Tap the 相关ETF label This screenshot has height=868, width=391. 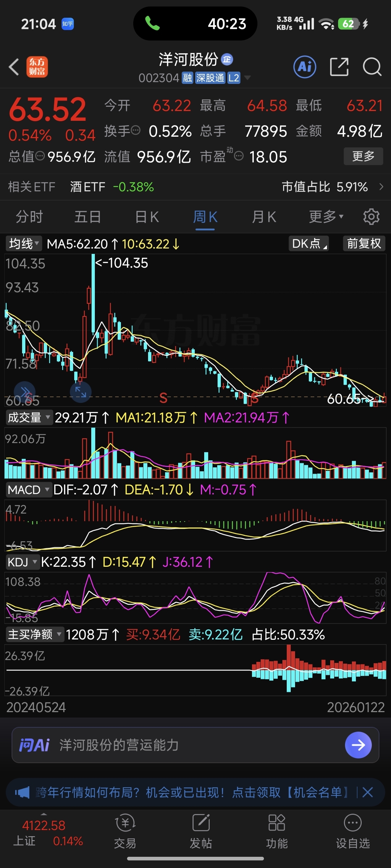point(31,187)
